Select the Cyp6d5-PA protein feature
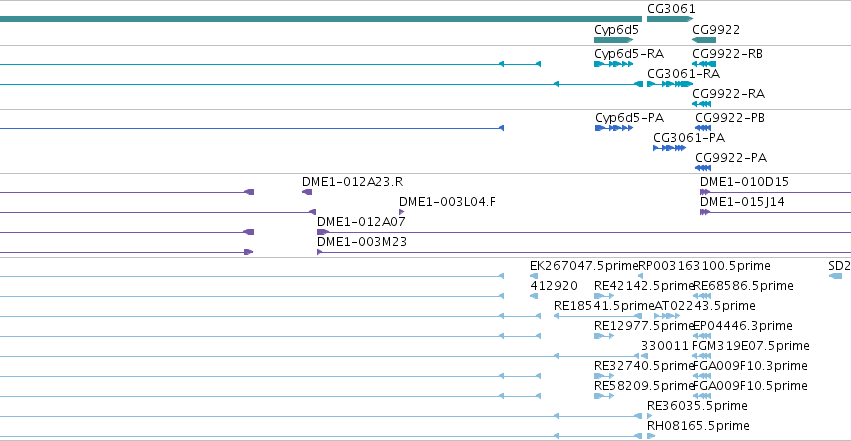The height and width of the screenshot is (441, 851). pos(614,128)
